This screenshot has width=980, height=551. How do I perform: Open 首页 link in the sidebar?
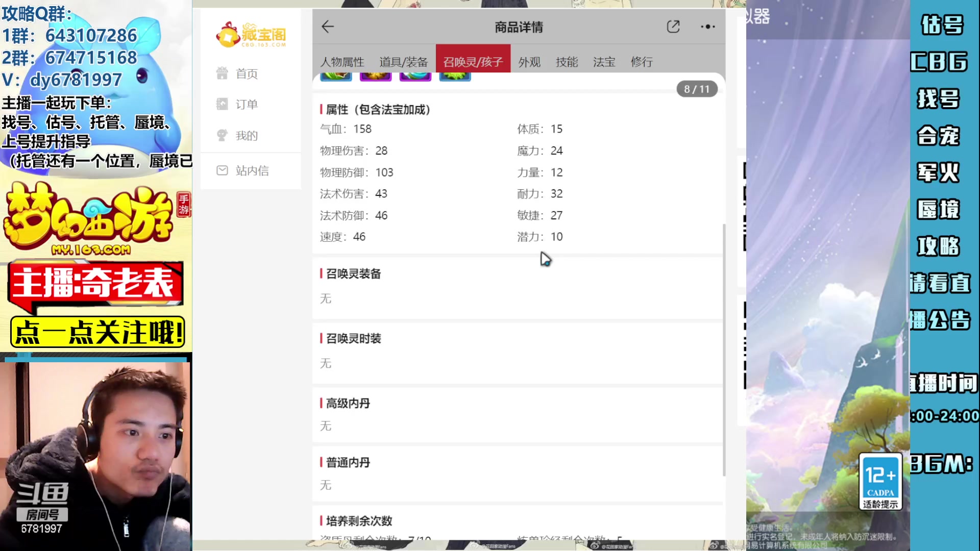[x=247, y=73]
